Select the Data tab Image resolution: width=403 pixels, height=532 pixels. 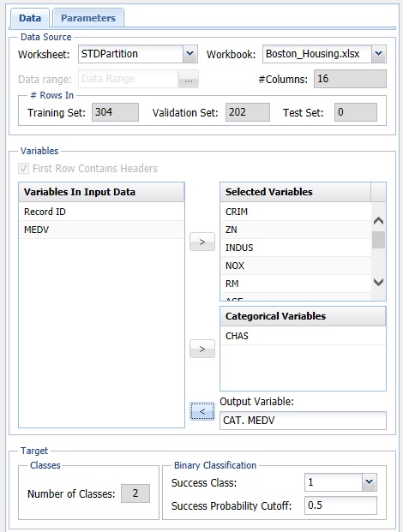coord(30,18)
